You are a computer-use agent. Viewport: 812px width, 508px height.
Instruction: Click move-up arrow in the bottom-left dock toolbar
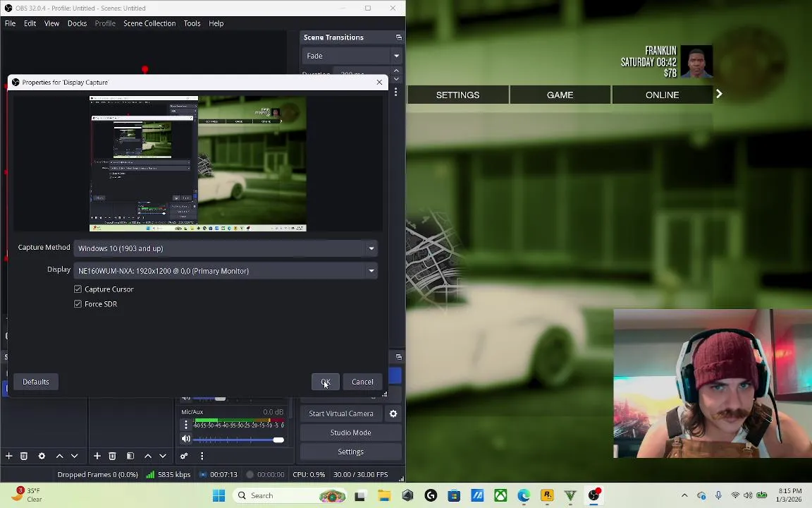59,456
